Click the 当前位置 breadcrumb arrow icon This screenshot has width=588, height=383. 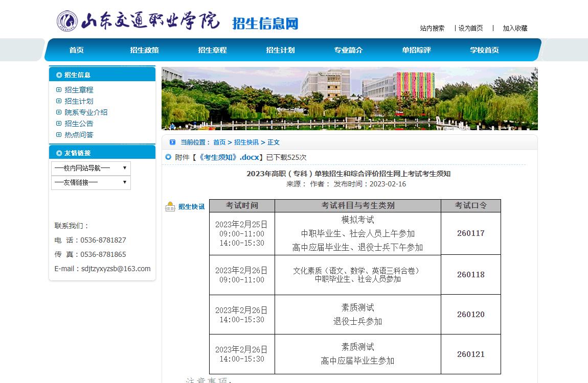click(x=172, y=142)
